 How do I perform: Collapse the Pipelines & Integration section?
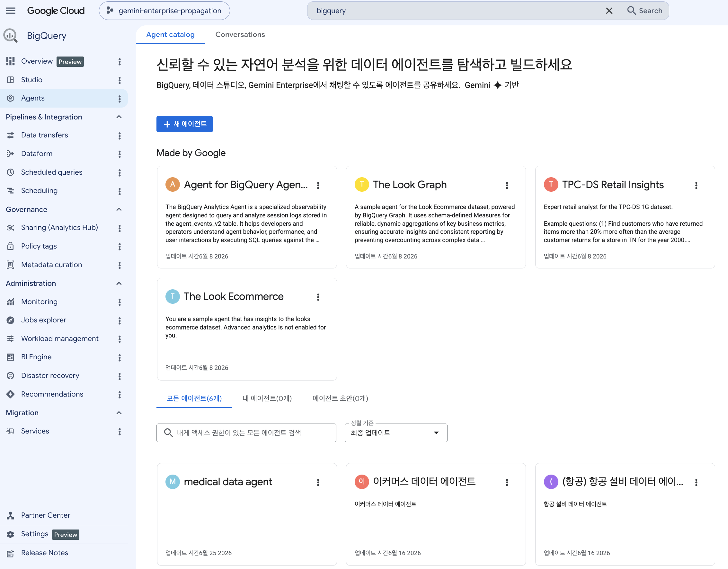(x=119, y=117)
